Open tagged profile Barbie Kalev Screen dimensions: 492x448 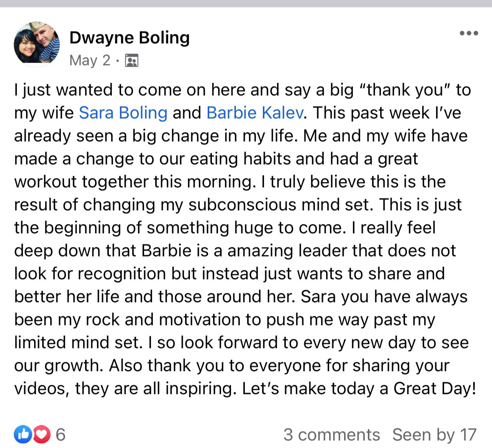click(x=255, y=113)
